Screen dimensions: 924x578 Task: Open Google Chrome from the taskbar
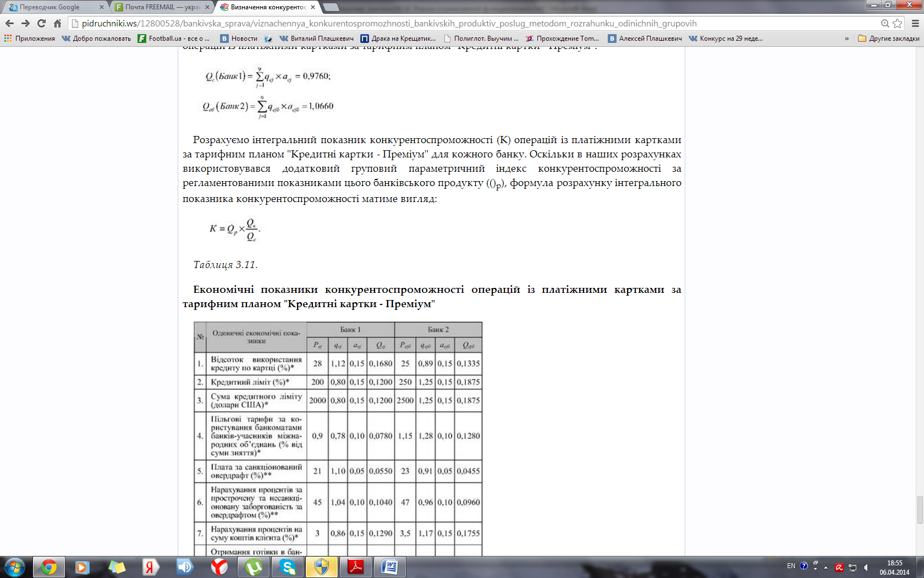point(49,567)
